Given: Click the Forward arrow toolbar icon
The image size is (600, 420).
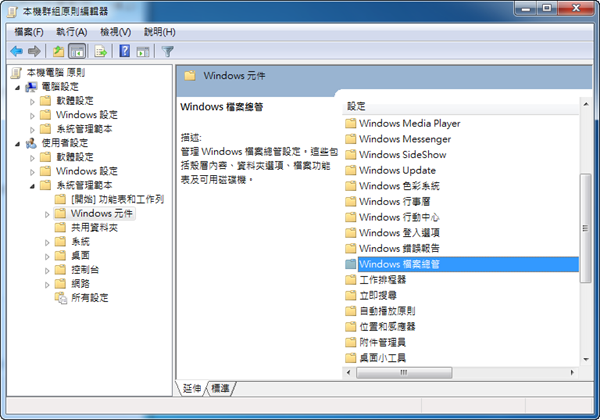Looking at the screenshot, I should point(34,51).
